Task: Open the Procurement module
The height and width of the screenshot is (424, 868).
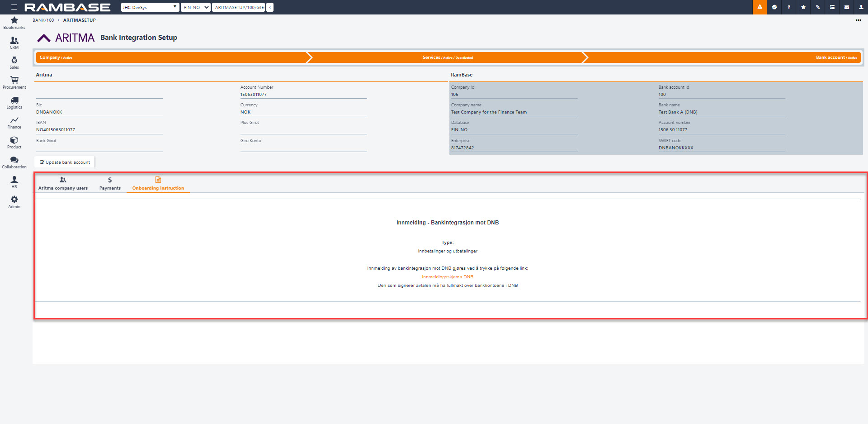Action: tap(14, 83)
